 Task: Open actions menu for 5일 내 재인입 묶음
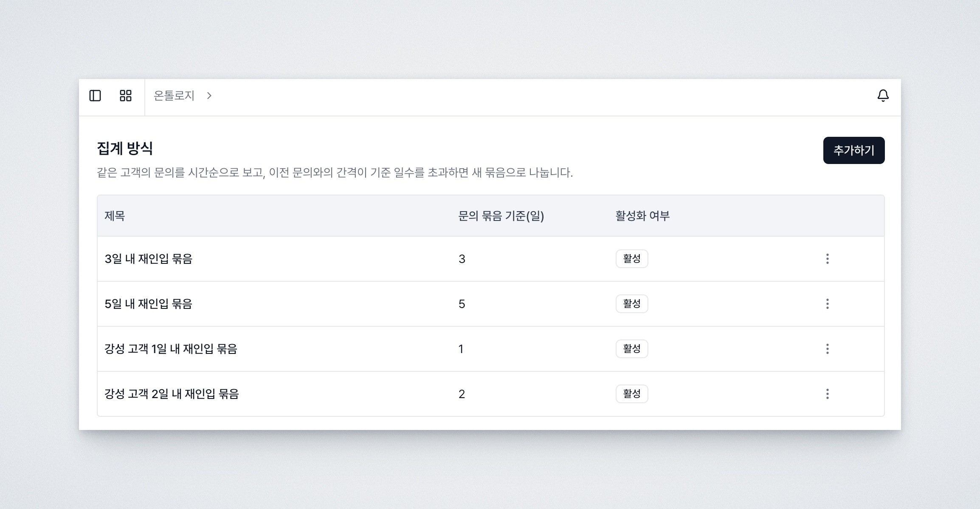(x=827, y=303)
